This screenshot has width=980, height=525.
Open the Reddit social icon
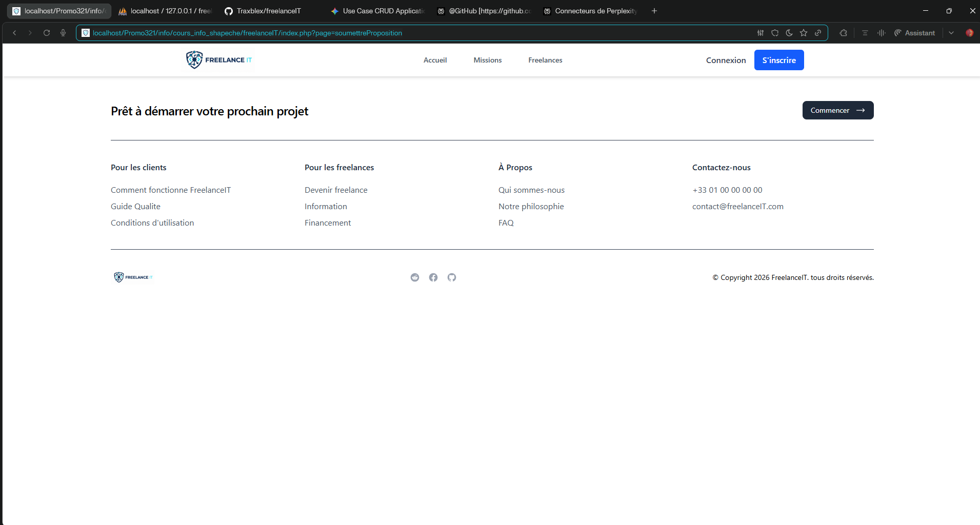415,277
